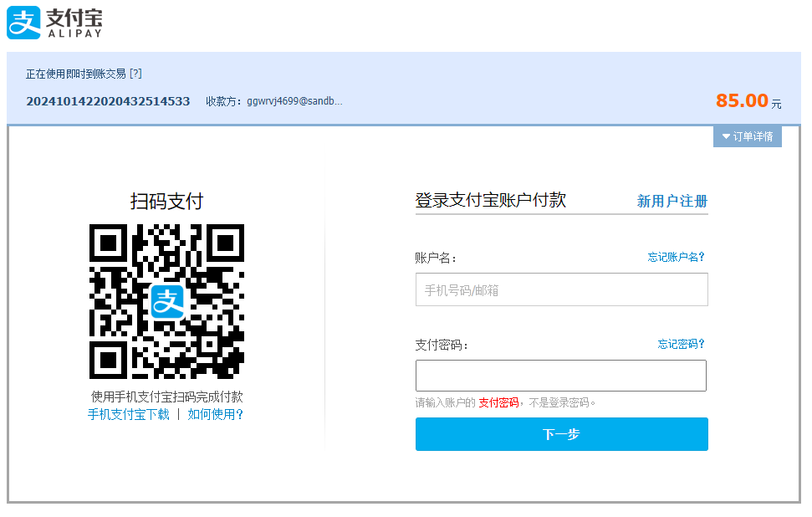Expand the 订单详情 order details dropdown
Viewport: 812px width, 517px height.
748,136
